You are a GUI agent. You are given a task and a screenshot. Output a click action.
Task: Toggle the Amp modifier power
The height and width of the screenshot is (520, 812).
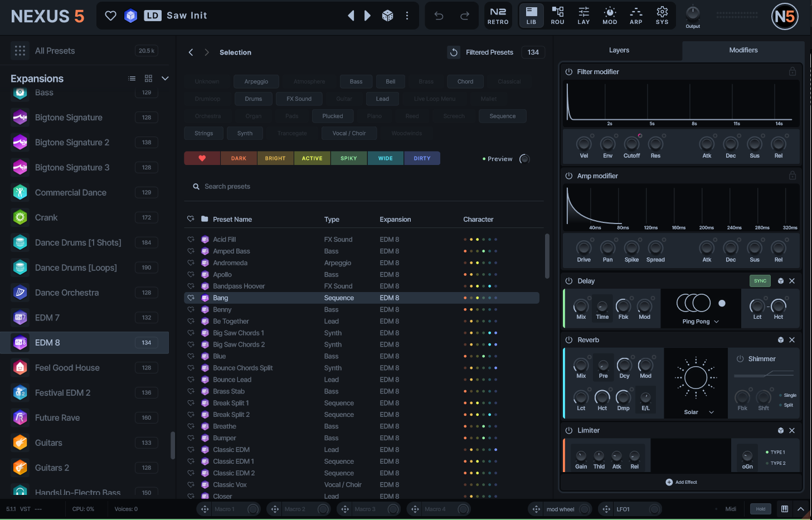[x=569, y=176]
